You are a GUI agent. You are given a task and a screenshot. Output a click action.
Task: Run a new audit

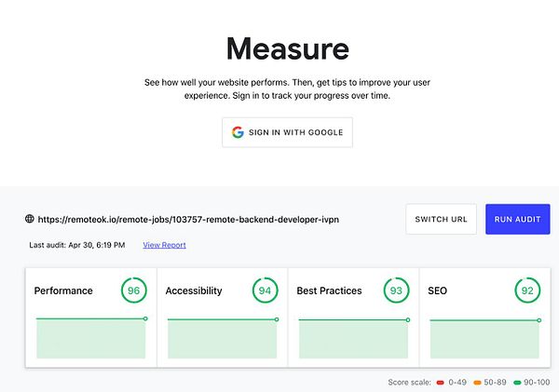[518, 219]
